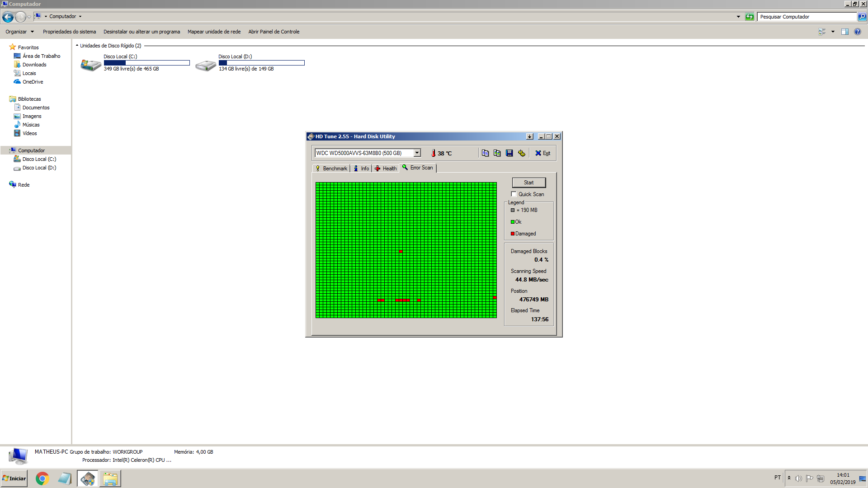The height and width of the screenshot is (488, 868).
Task: Open Vídeos library
Action: pos(29,133)
